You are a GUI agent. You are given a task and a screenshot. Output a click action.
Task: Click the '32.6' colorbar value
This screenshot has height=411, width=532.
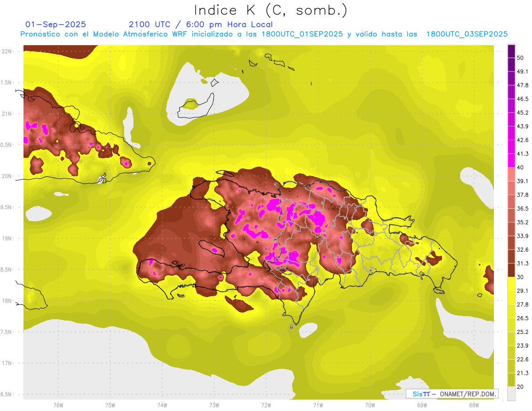(x=523, y=250)
